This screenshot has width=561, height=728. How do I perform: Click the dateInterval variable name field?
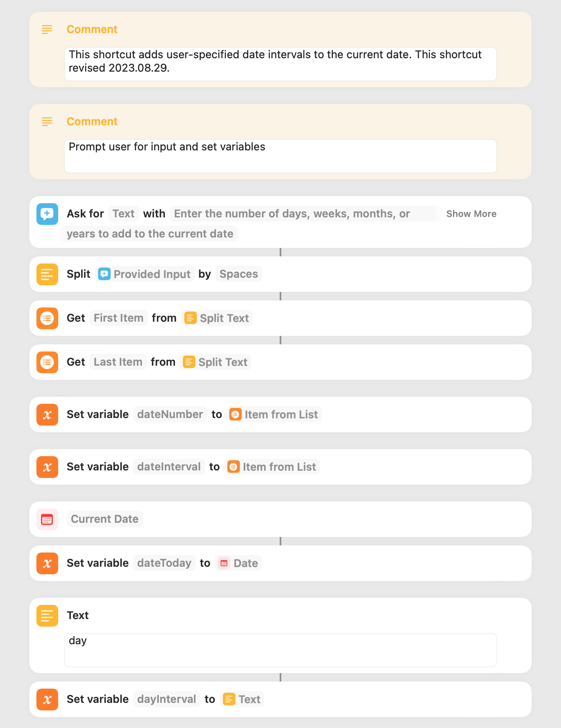tap(169, 467)
